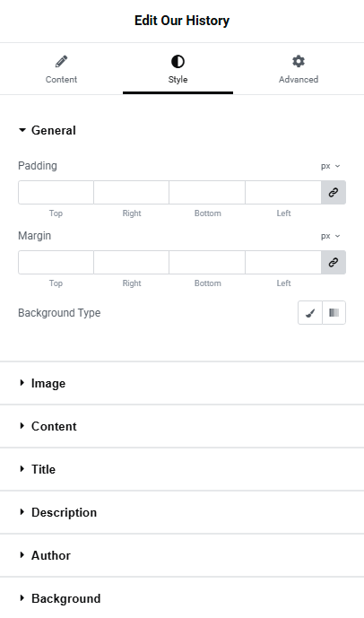Open the Padding px unit dropdown
This screenshot has width=364, height=618.
(330, 166)
